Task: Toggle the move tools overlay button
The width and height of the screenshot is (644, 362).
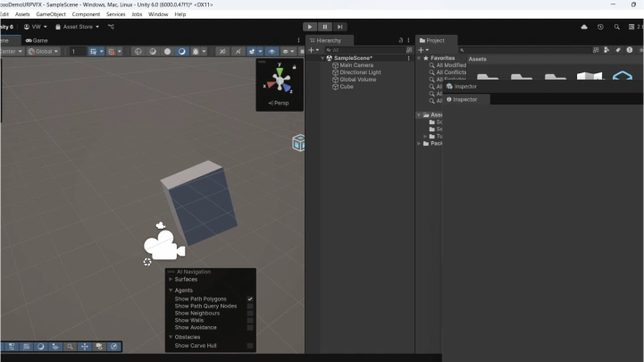Action: (x=85, y=347)
